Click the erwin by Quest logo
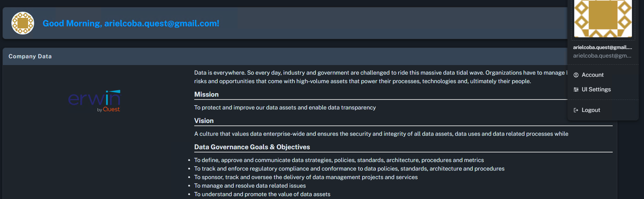644x199 pixels. pos(94,101)
